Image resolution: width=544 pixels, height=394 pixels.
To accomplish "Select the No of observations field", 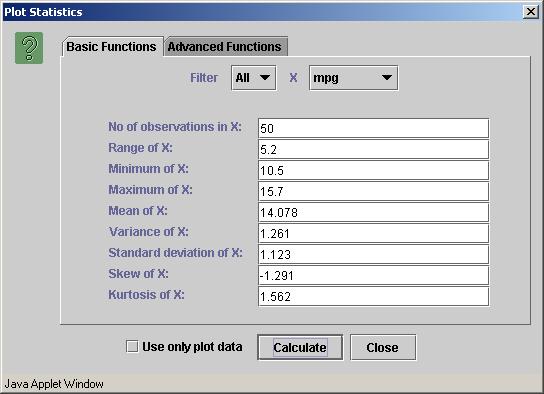I will point(374,128).
